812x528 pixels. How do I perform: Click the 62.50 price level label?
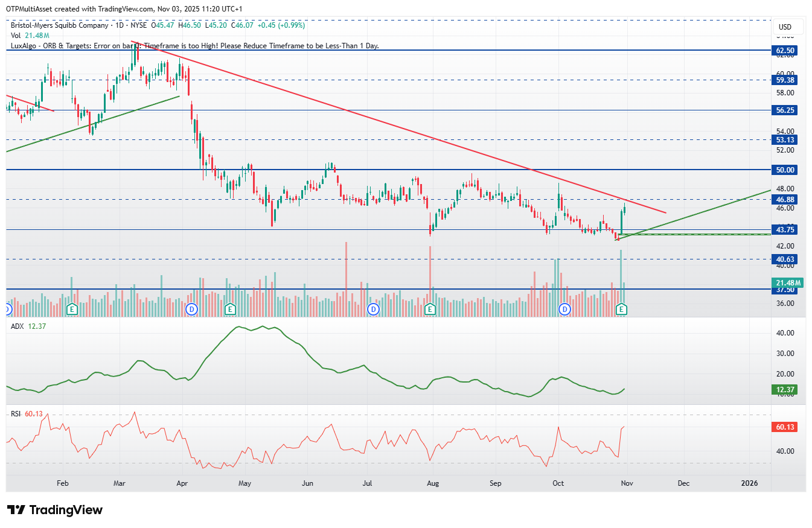tap(785, 51)
